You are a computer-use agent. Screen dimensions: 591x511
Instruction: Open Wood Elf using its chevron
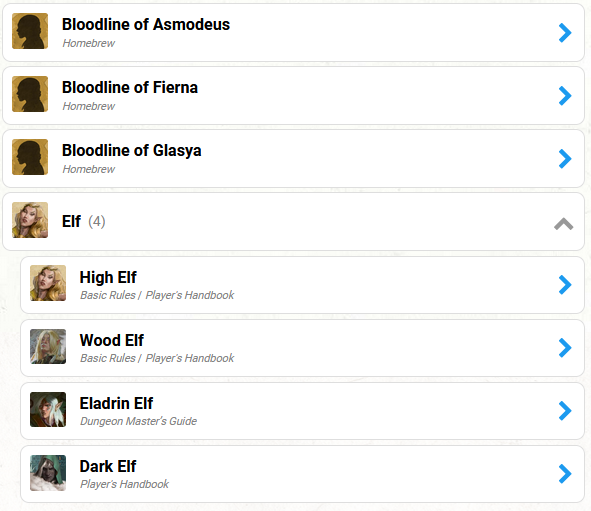point(565,347)
